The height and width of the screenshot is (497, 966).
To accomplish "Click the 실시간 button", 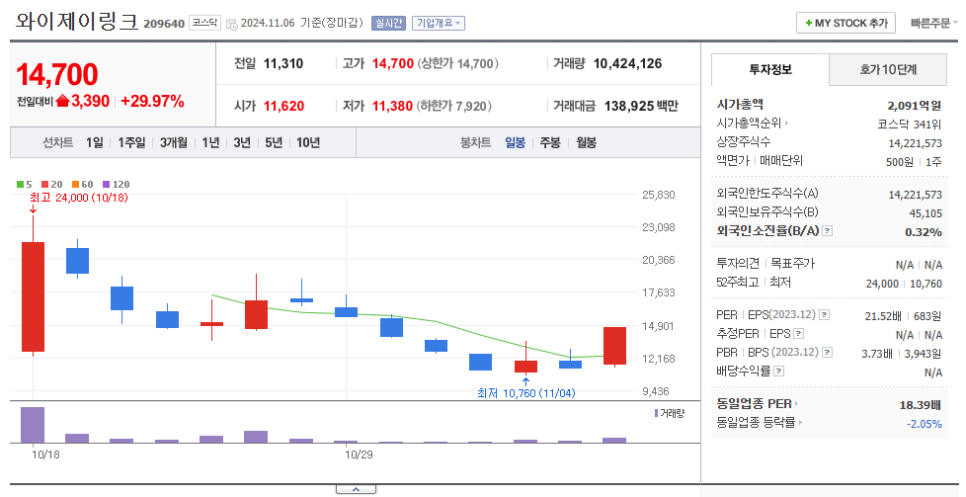I will (388, 23).
